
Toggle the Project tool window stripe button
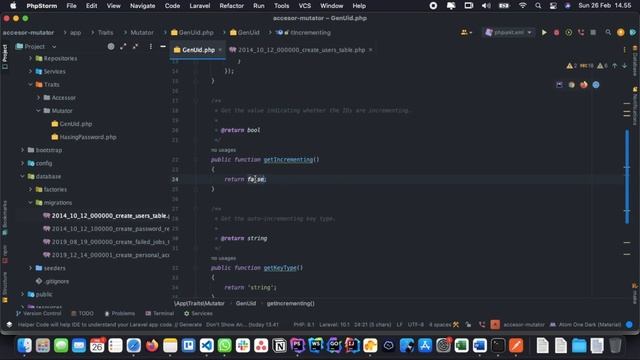[5, 56]
